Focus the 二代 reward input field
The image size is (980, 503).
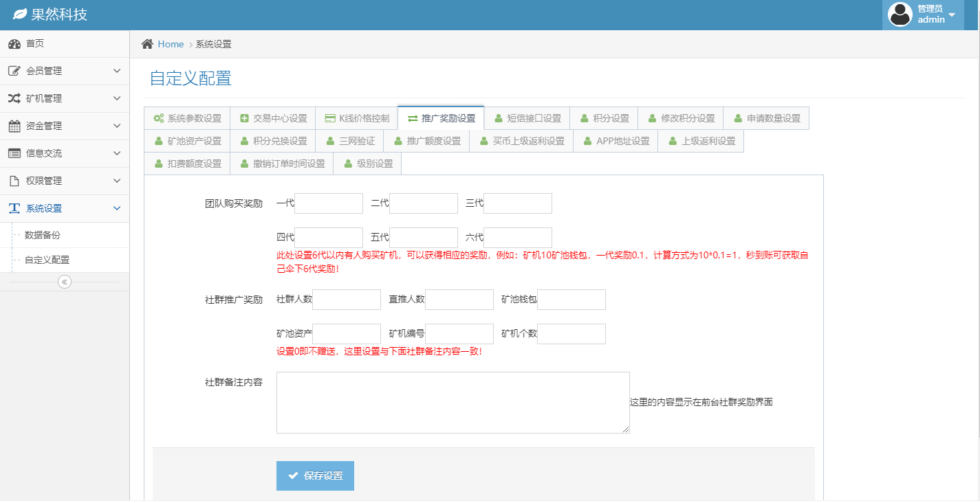tap(424, 203)
